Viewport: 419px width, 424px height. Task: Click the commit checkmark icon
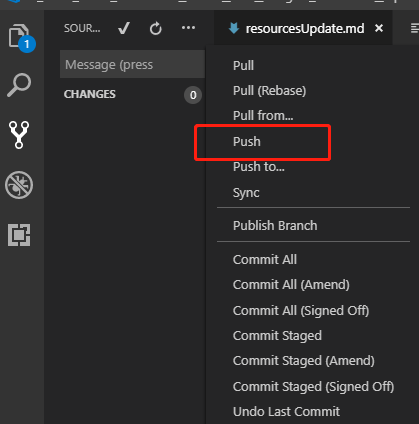(x=124, y=28)
